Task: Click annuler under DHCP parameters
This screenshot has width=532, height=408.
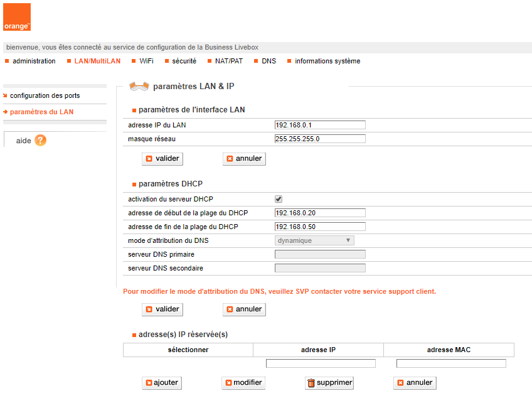Action: (x=244, y=309)
